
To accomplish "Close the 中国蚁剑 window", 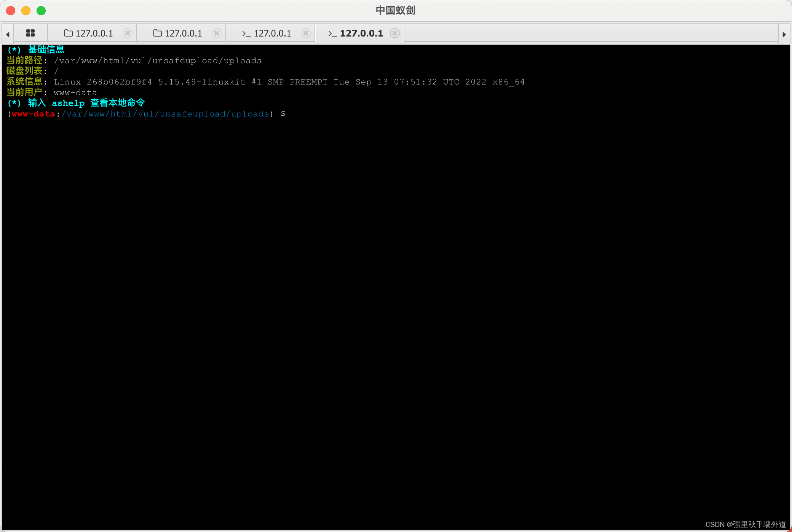I will click(x=11, y=11).
